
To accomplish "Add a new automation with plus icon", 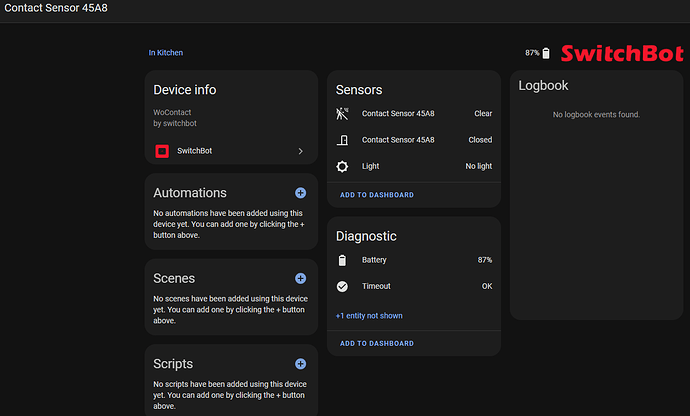I will [300, 193].
